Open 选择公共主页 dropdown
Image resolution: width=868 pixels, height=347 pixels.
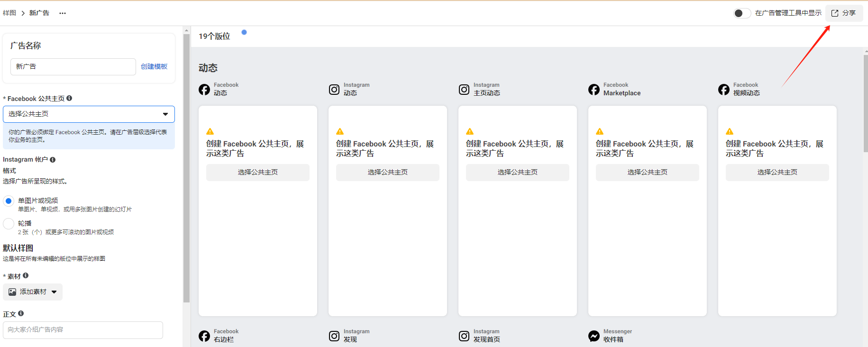pyautogui.click(x=89, y=114)
